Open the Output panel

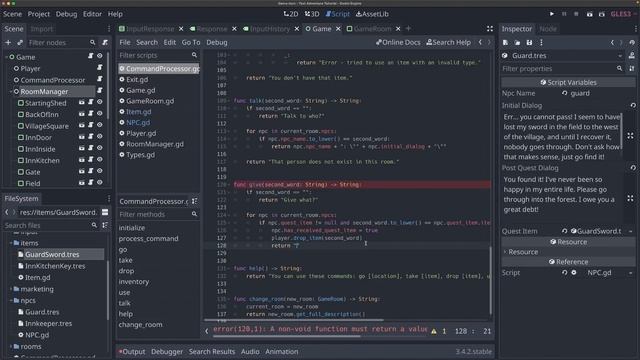coord(132,351)
